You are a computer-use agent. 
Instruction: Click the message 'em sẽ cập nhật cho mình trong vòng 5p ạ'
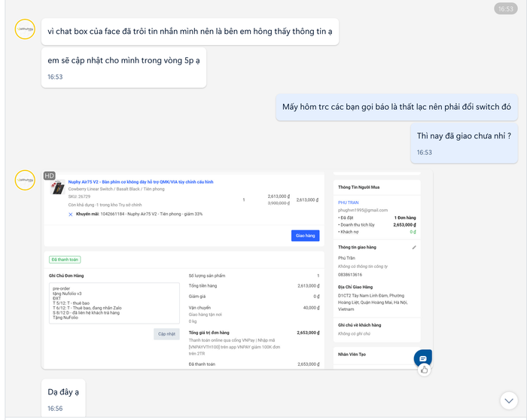click(x=123, y=68)
